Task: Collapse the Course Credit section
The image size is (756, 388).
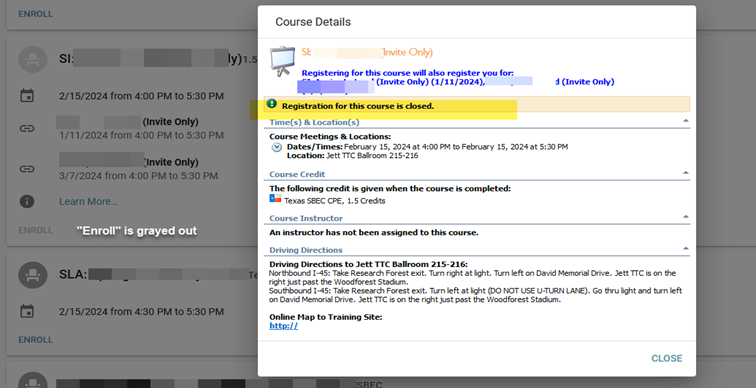Action: [x=686, y=173]
